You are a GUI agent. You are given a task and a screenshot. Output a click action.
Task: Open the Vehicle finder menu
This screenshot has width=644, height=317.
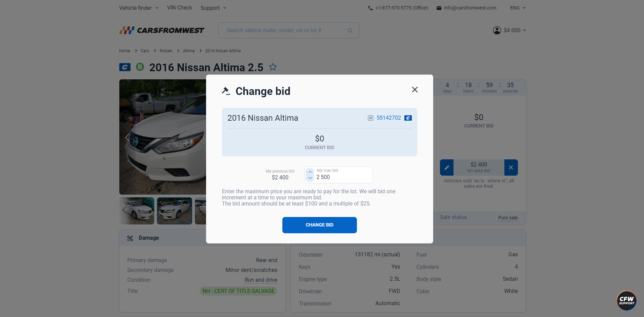[x=139, y=8]
